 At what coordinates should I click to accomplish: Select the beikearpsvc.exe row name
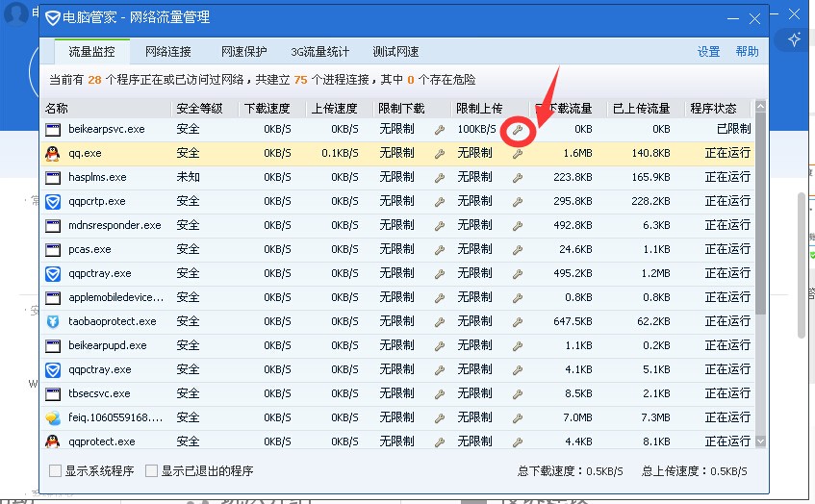[107, 129]
